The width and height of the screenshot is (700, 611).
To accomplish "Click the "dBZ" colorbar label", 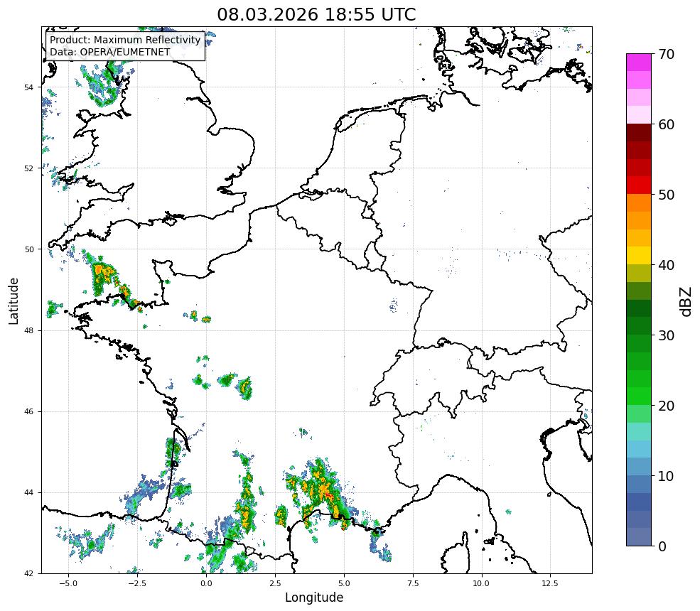I will [686, 301].
